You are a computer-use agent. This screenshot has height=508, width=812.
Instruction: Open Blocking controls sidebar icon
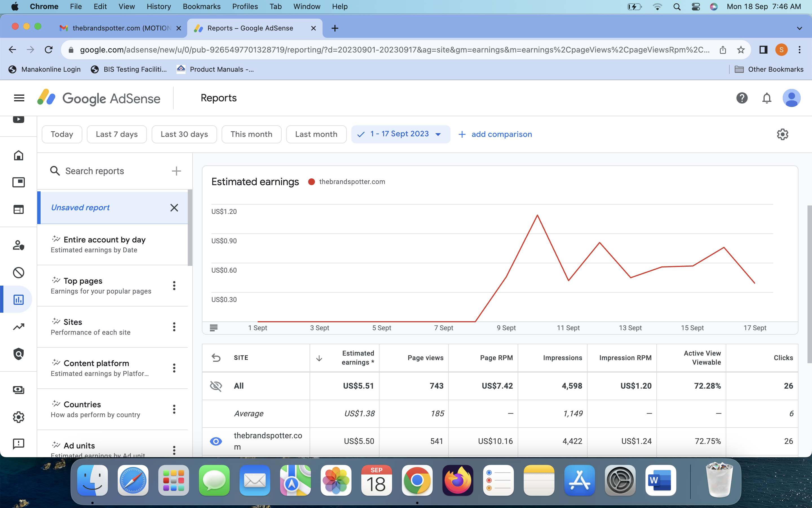click(18, 272)
